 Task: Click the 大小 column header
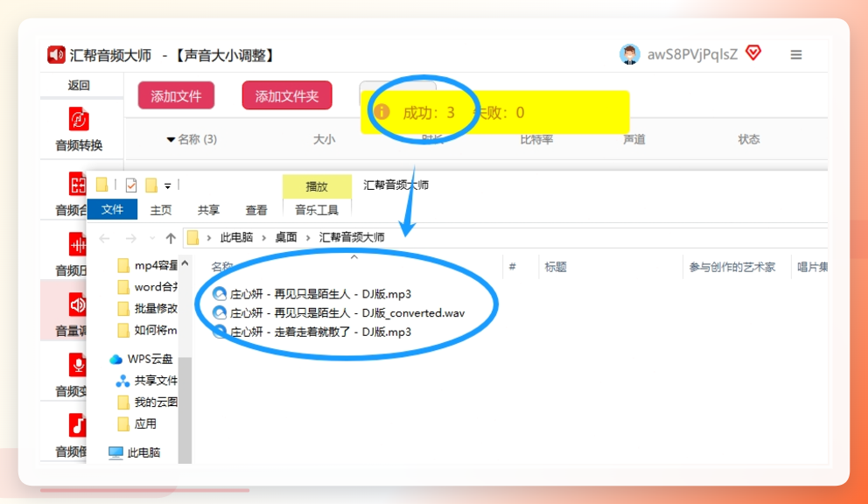pyautogui.click(x=324, y=140)
